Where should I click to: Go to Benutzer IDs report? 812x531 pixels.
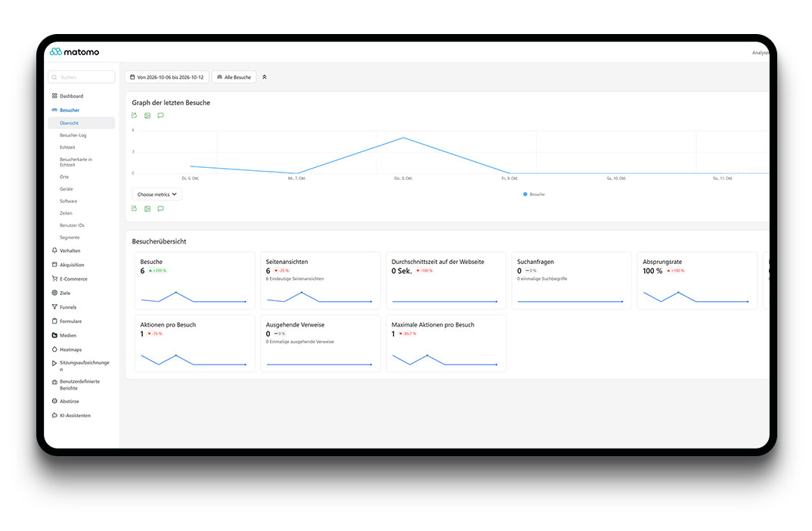coord(72,225)
